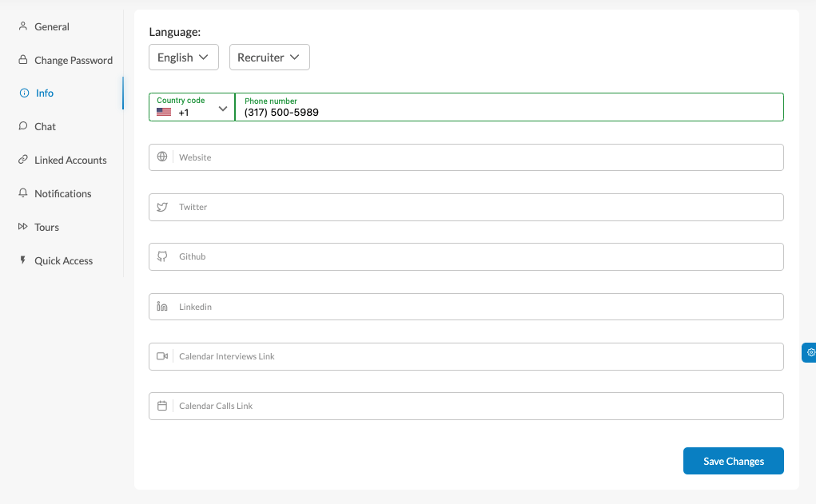Click the Linkedin logo icon

pyautogui.click(x=162, y=307)
